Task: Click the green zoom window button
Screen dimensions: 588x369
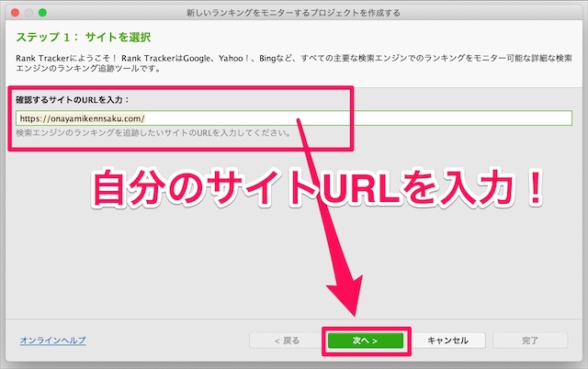Action: click(x=42, y=13)
